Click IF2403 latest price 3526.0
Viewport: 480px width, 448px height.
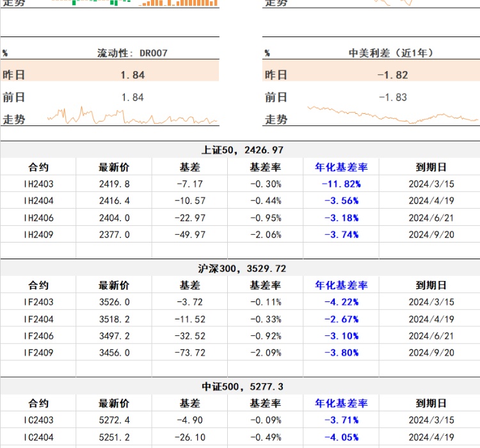pyautogui.click(x=114, y=302)
